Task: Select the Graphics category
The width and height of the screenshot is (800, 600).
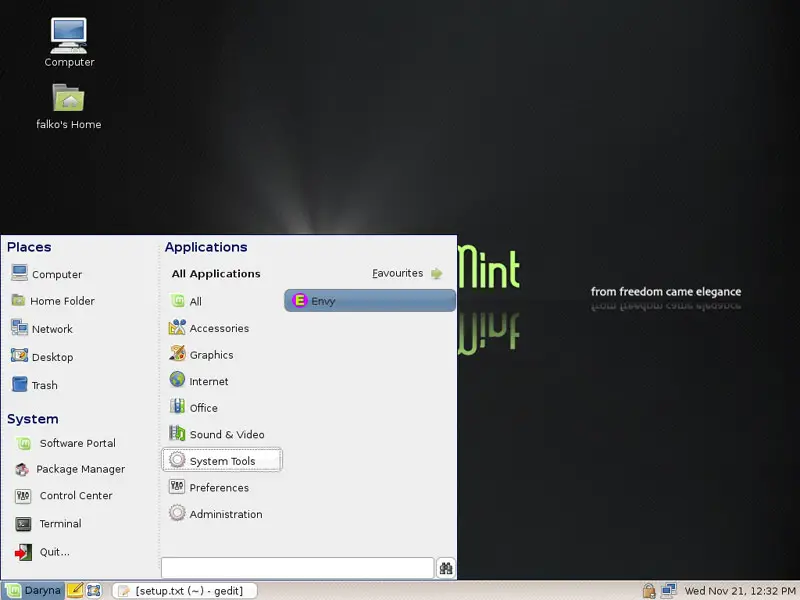Action: click(x=222, y=354)
